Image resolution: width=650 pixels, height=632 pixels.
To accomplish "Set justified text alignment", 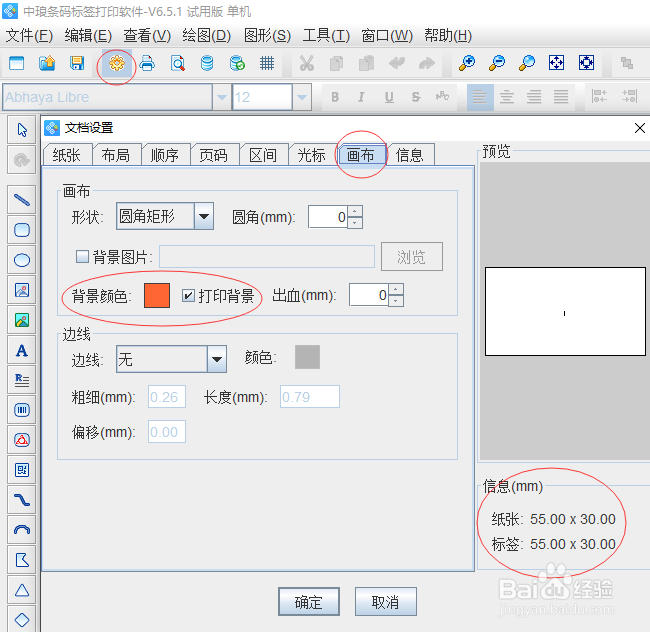I will 561,97.
